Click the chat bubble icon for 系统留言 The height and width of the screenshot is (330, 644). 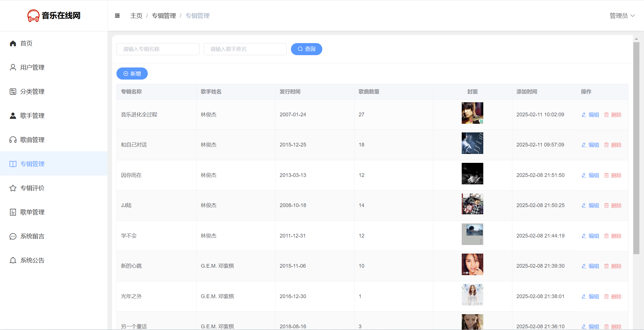tap(13, 236)
